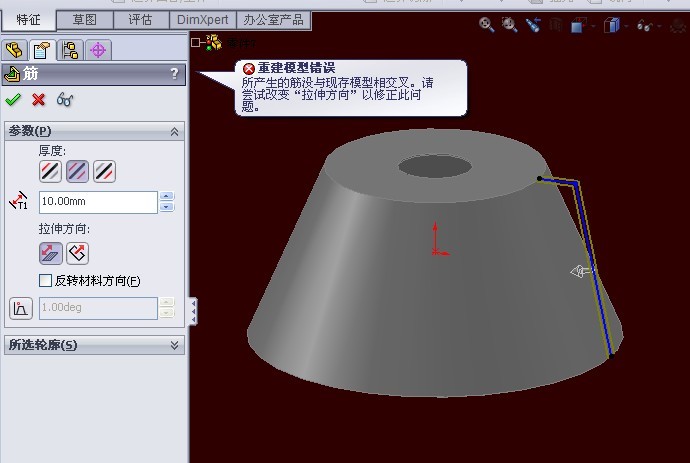
Task: Toggle draft on/off button
Action: click(21, 308)
